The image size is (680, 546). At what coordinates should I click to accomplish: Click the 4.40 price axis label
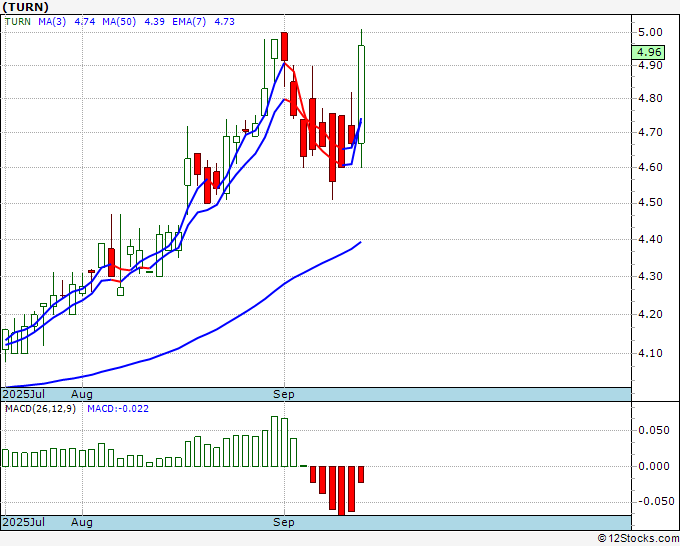[x=650, y=239]
